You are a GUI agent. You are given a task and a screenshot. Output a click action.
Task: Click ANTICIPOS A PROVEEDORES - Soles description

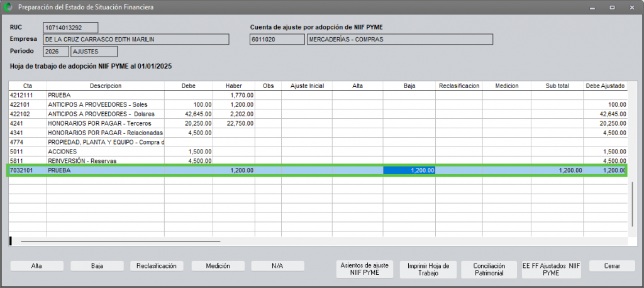pyautogui.click(x=106, y=104)
